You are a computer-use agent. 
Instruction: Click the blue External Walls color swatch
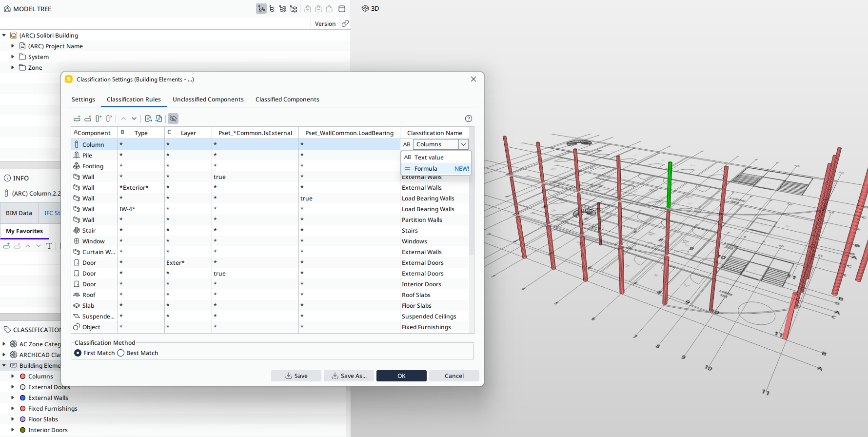point(22,397)
